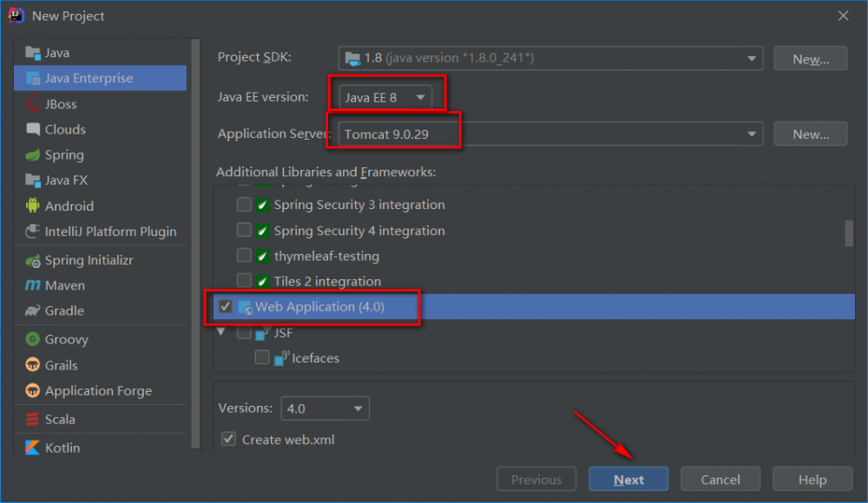Open the Java EE version dropdown

pos(421,97)
